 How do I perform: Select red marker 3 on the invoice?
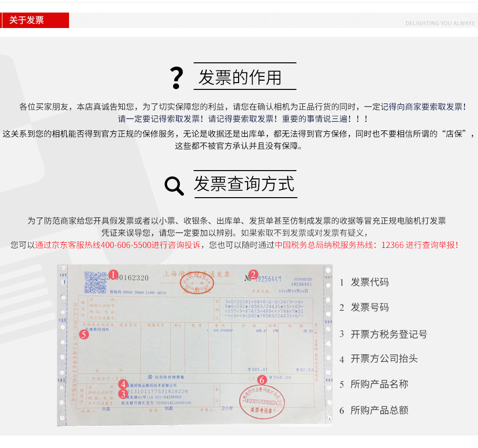pos(123,393)
